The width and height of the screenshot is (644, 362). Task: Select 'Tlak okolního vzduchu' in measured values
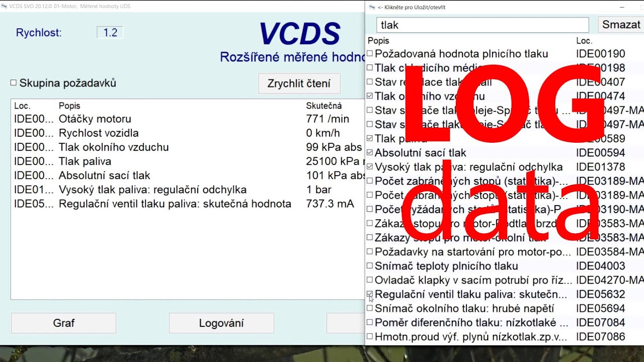(x=188, y=147)
